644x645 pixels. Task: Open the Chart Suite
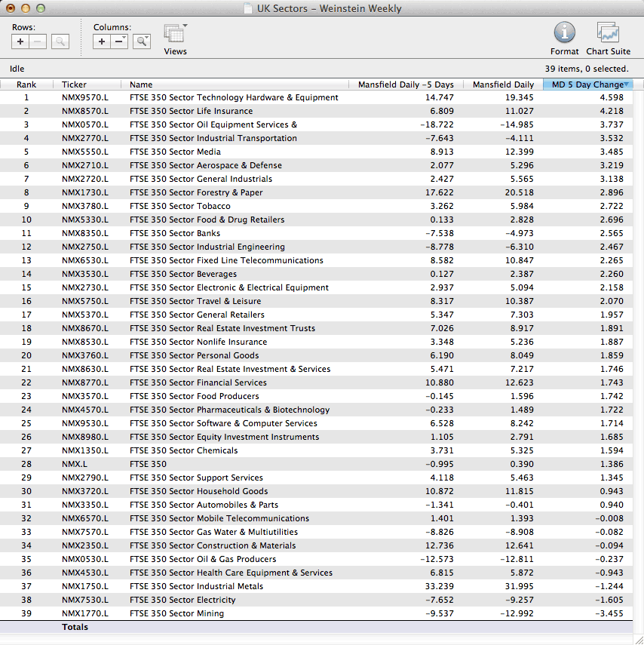[x=608, y=33]
